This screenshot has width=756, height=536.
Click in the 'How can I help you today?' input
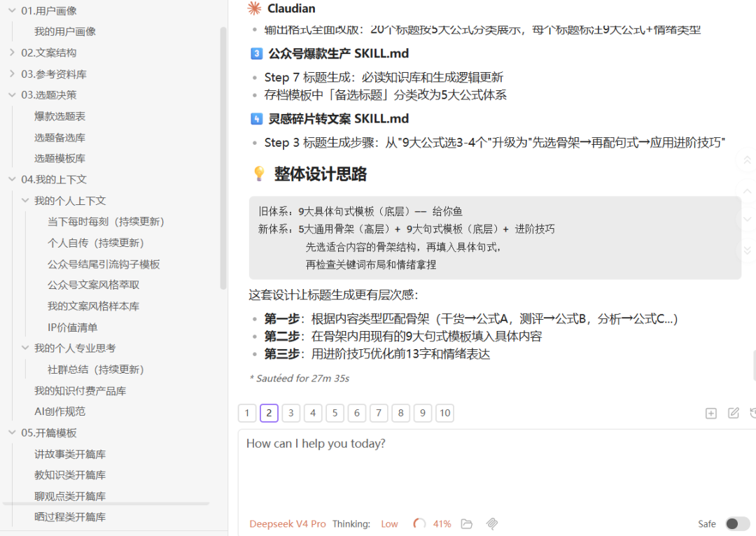pyautogui.click(x=496, y=472)
